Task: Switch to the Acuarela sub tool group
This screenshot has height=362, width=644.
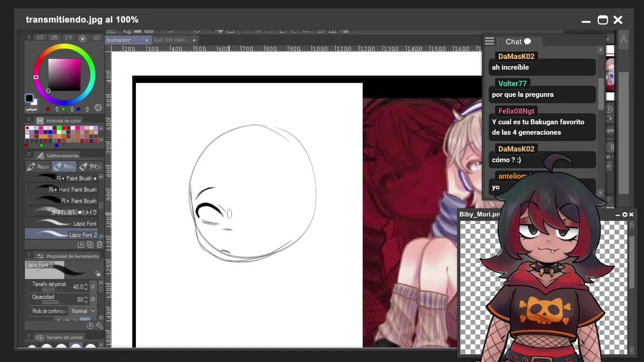Action: click(38, 166)
